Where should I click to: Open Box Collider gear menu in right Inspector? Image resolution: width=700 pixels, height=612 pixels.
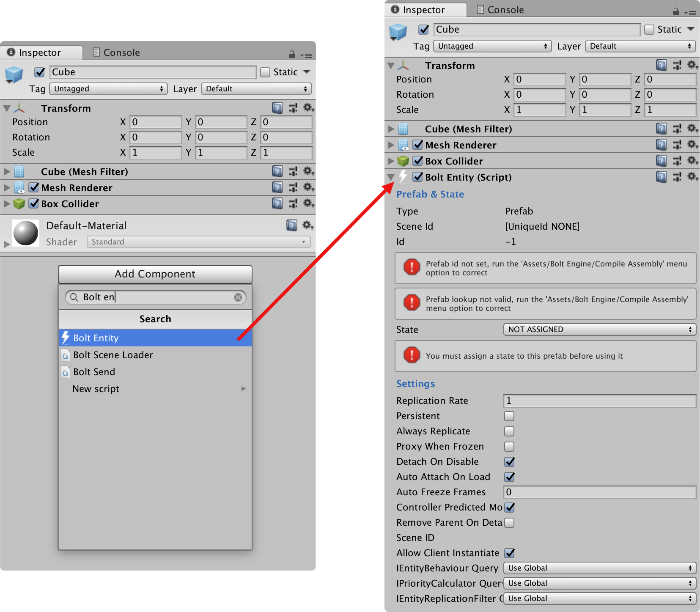click(692, 161)
